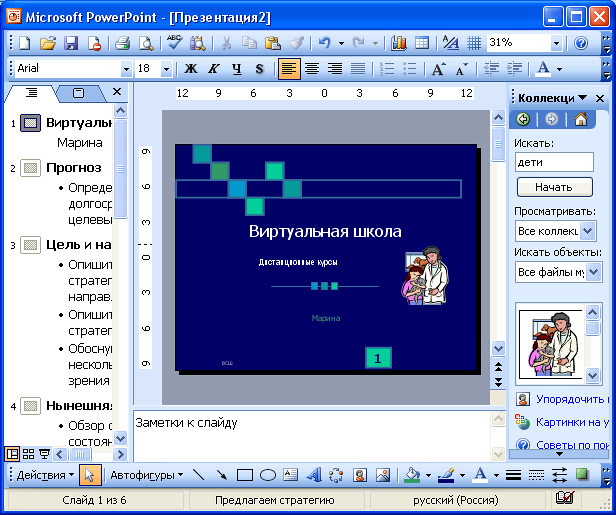Center the text alignment
The image size is (616, 515).
pos(312,69)
